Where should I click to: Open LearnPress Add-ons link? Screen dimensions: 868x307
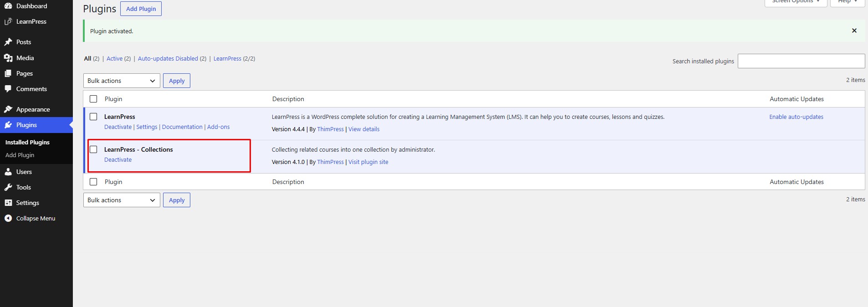tap(219, 127)
